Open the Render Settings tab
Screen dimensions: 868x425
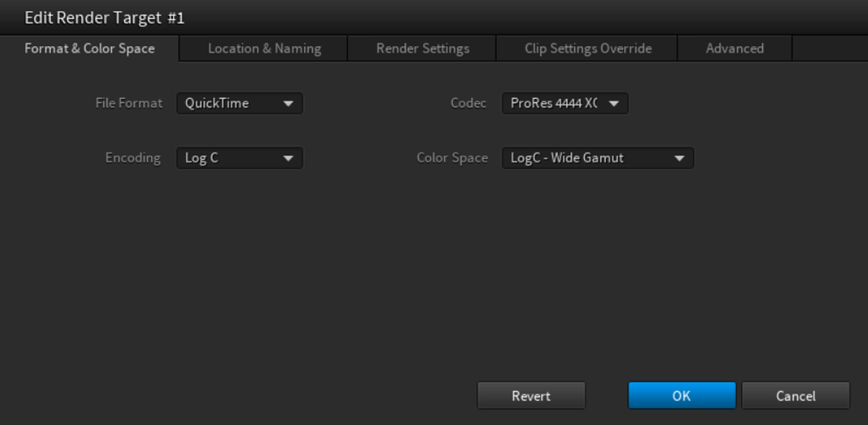coord(422,48)
